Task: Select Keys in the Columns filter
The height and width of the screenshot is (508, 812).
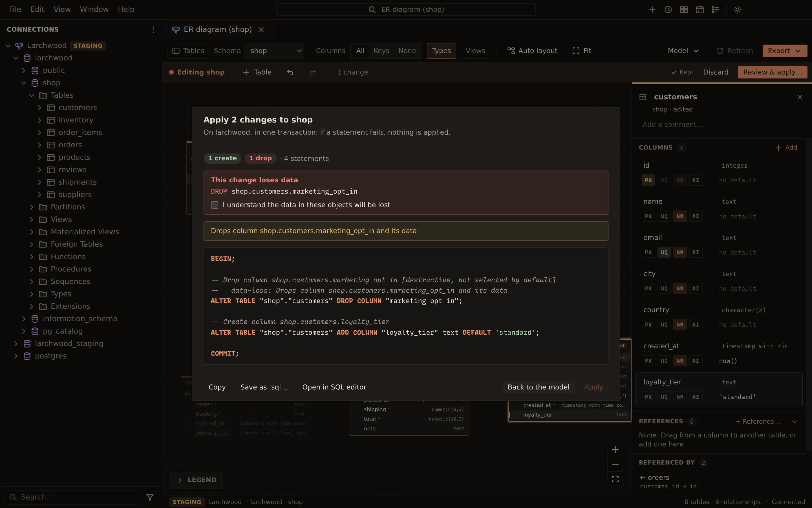Action: pos(381,51)
